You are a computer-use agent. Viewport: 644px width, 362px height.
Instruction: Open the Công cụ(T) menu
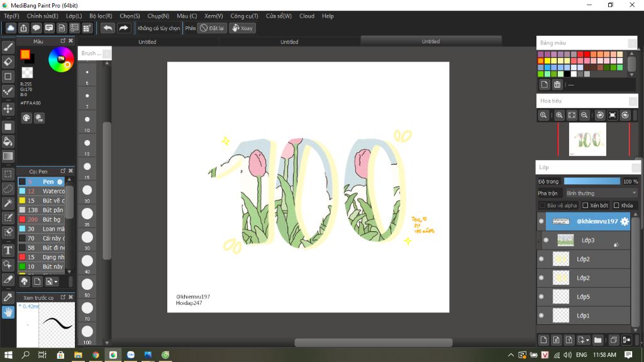(x=244, y=16)
